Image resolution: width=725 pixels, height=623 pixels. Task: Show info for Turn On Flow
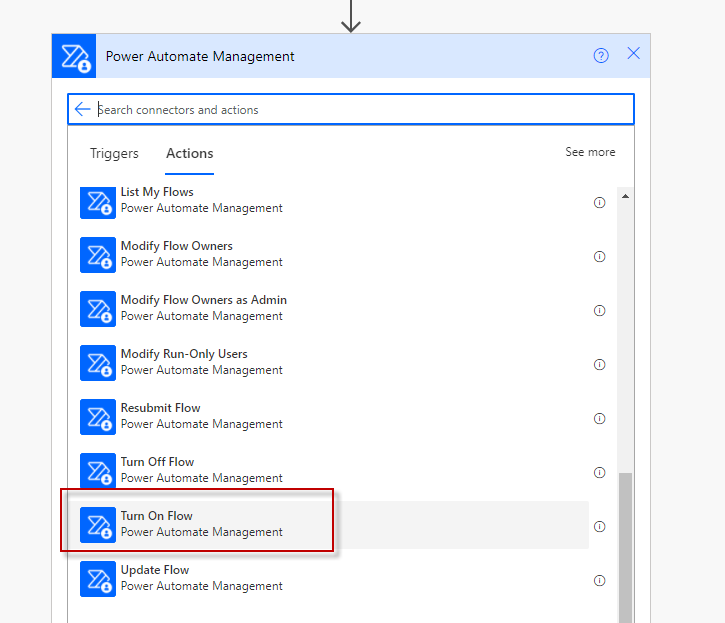(x=599, y=527)
